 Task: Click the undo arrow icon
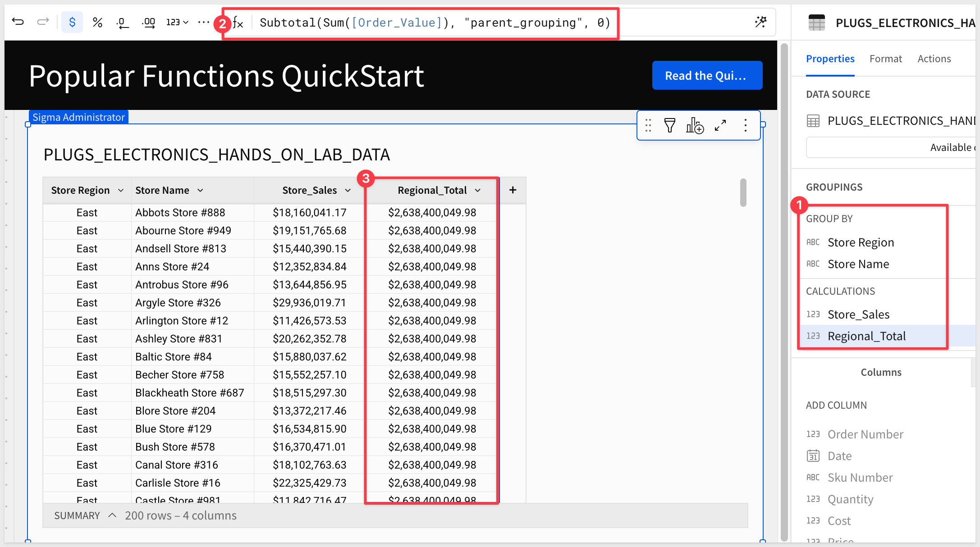tap(18, 22)
